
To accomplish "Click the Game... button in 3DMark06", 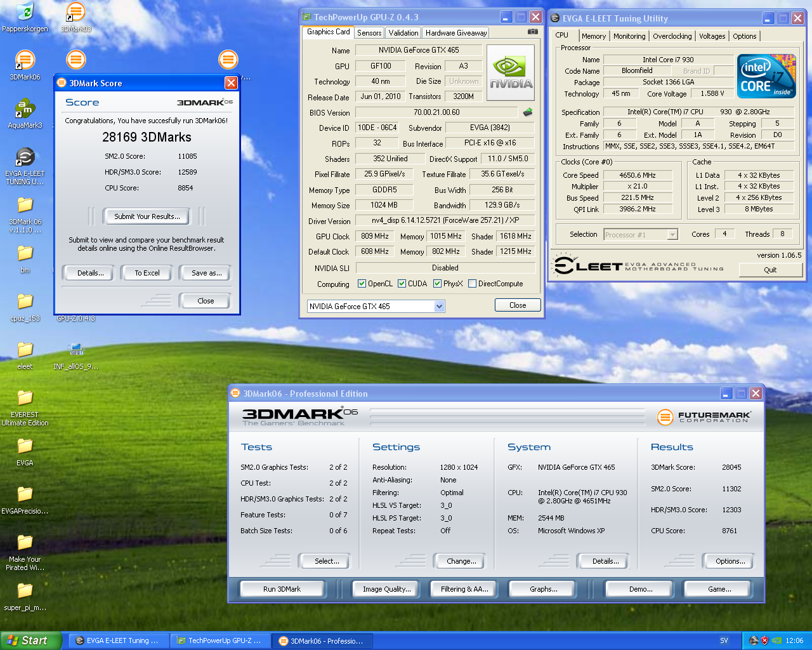I will click(x=719, y=589).
